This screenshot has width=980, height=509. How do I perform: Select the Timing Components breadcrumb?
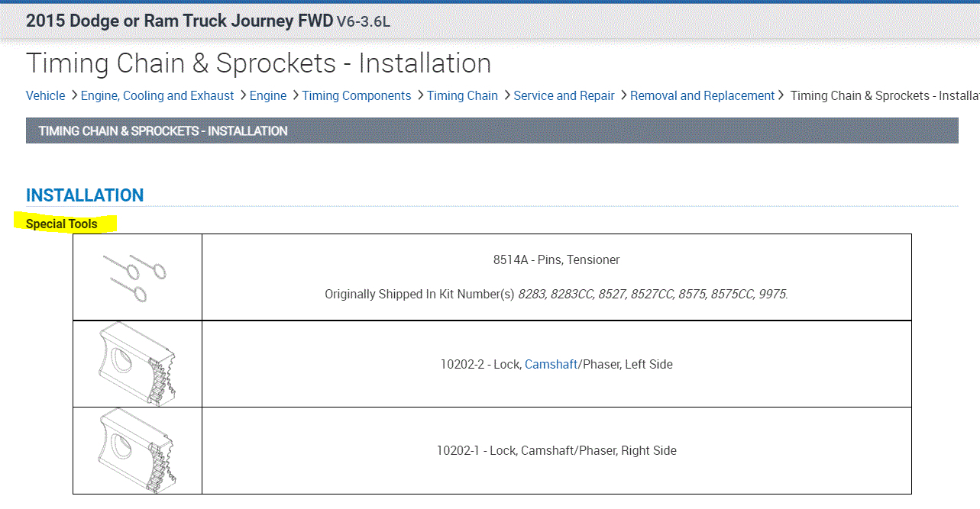[x=357, y=96]
